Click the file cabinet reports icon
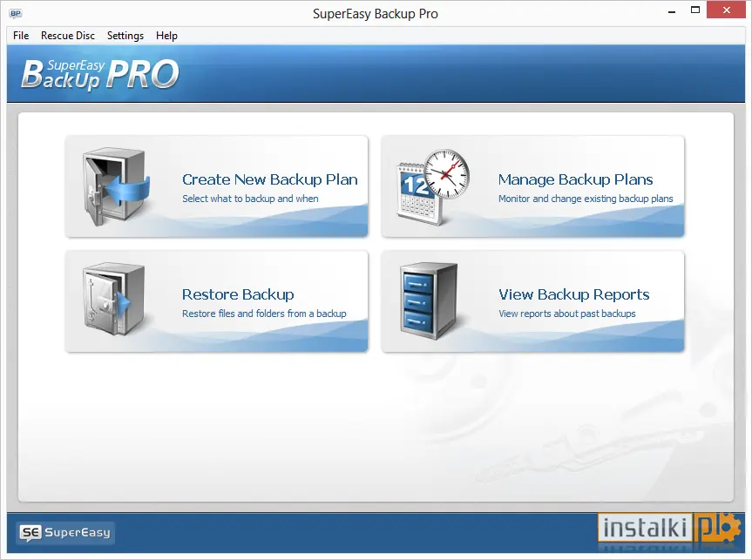The width and height of the screenshot is (752, 560). [428, 300]
